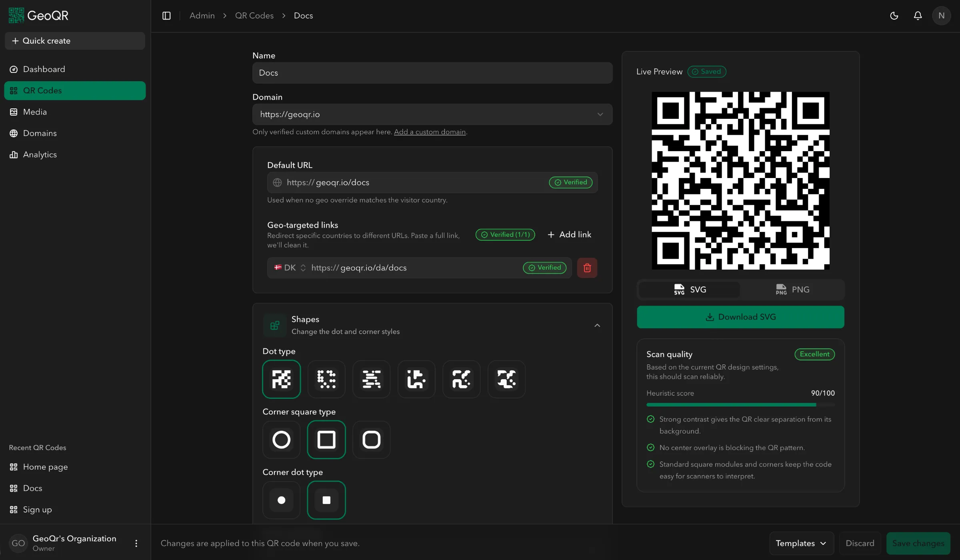
Task: Toggle the sidebar panel icon
Action: [x=166, y=16]
